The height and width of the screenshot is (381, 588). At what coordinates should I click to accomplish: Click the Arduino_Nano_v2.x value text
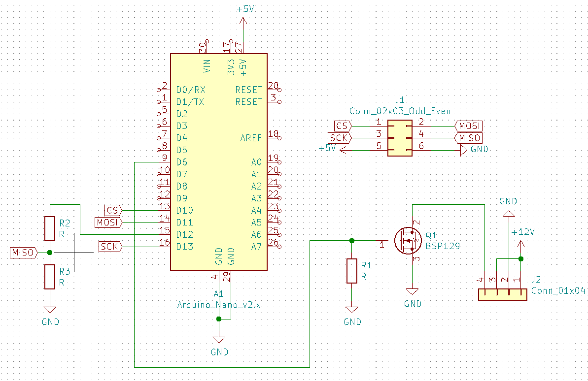point(219,305)
